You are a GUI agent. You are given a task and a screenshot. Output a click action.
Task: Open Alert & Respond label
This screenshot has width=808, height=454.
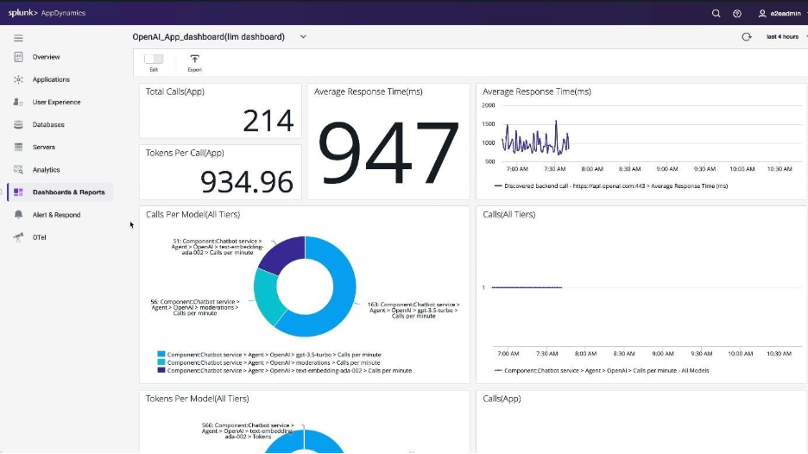coord(57,214)
